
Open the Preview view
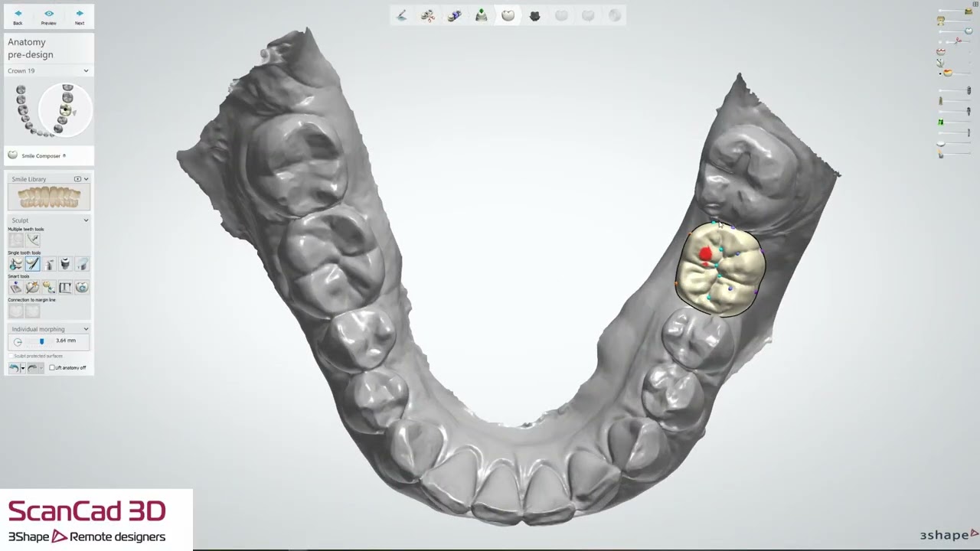(48, 17)
